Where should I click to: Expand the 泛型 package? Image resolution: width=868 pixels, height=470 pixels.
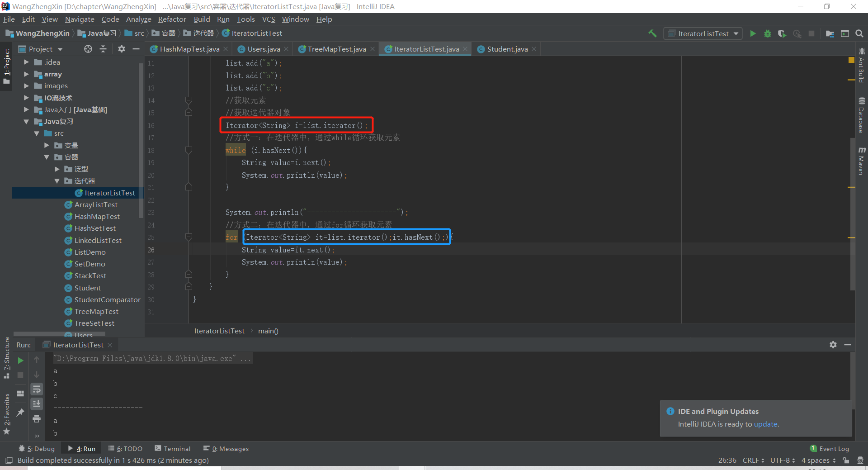[57, 169]
